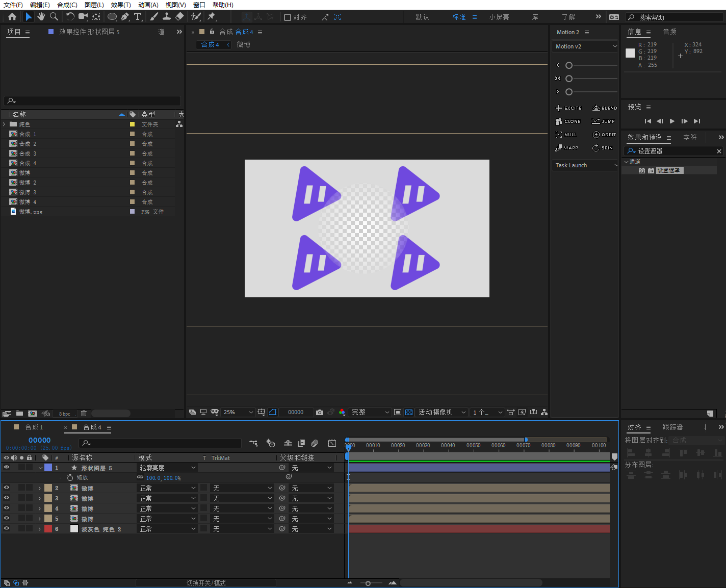Viewport: 726px width, 588px height.
Task: Open the show channel color icon
Action: tap(342, 412)
